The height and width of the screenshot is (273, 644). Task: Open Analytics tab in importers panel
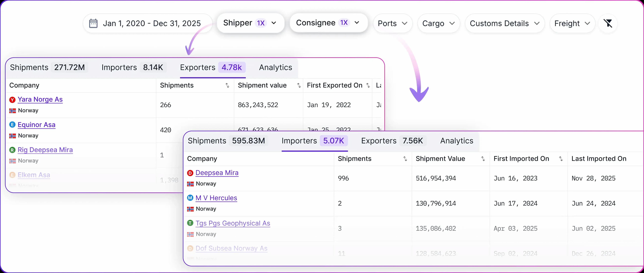point(457,141)
